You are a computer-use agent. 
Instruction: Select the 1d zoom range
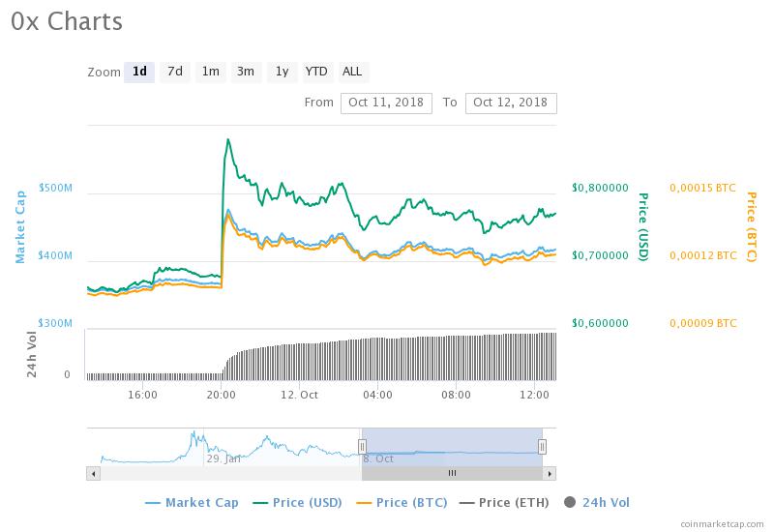(x=139, y=72)
